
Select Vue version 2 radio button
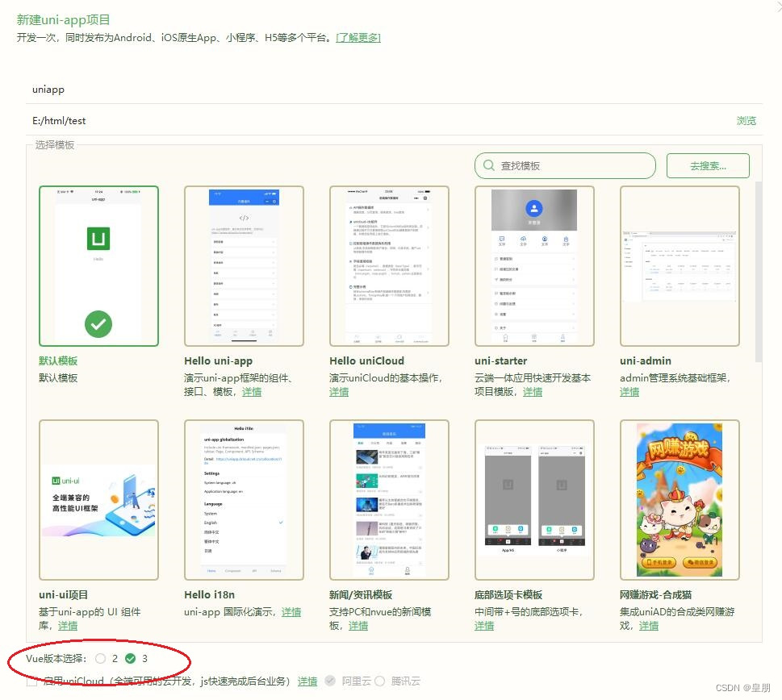102,659
